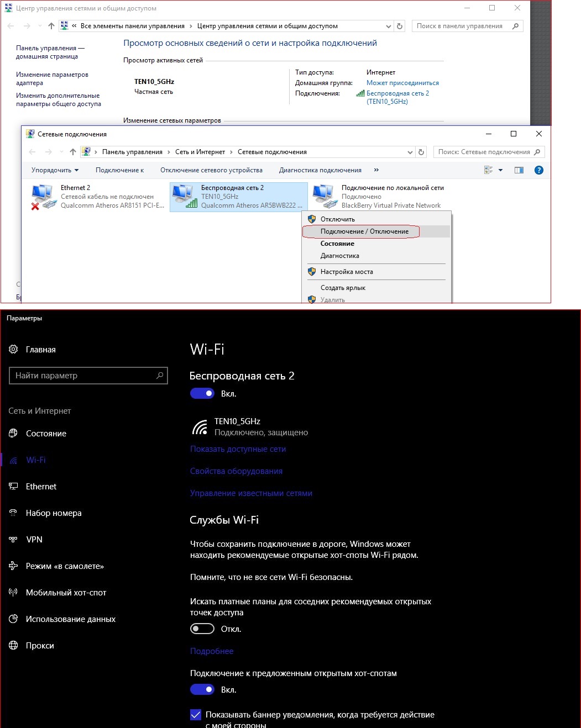Click the Мобильный хот-спот icon in sidebar
Screen dimensions: 581x728
pos(13,592)
